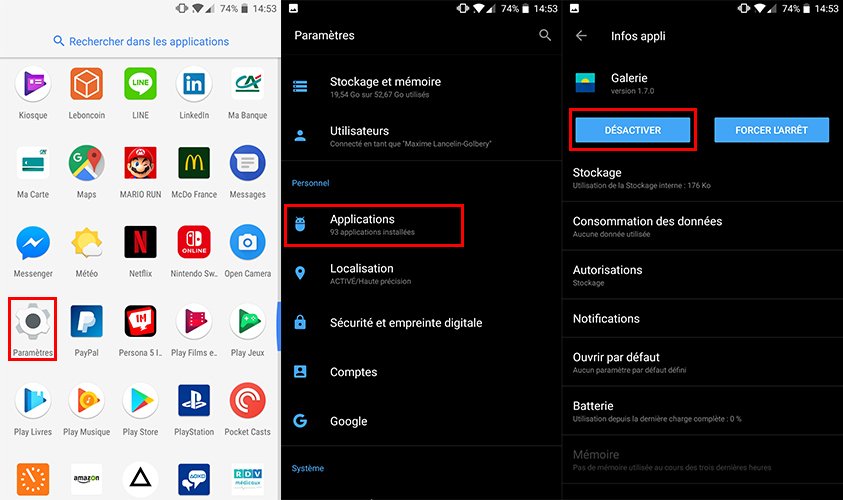Open Consommation des données for Galerie
843x500 pixels.
click(x=647, y=226)
